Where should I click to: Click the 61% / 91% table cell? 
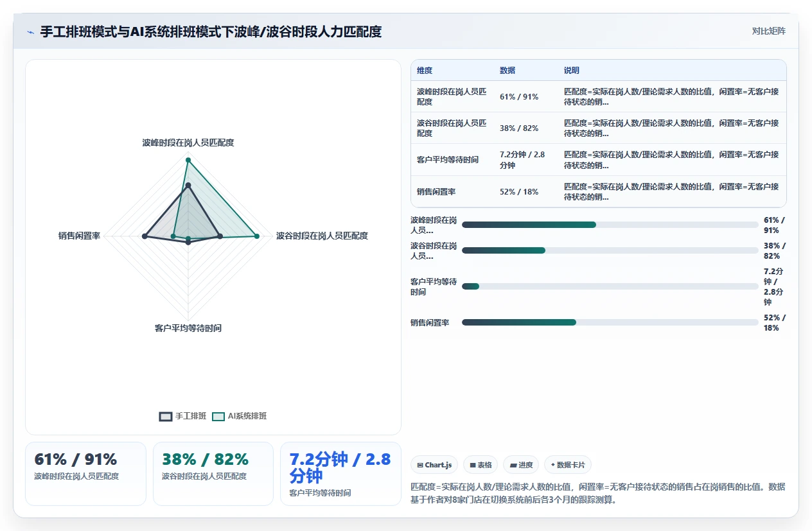click(x=519, y=97)
